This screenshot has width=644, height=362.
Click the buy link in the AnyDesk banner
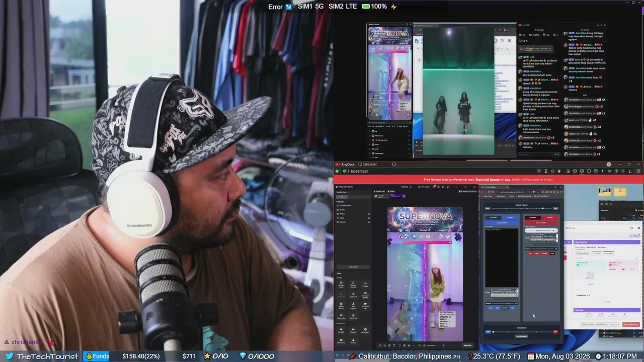(507, 179)
